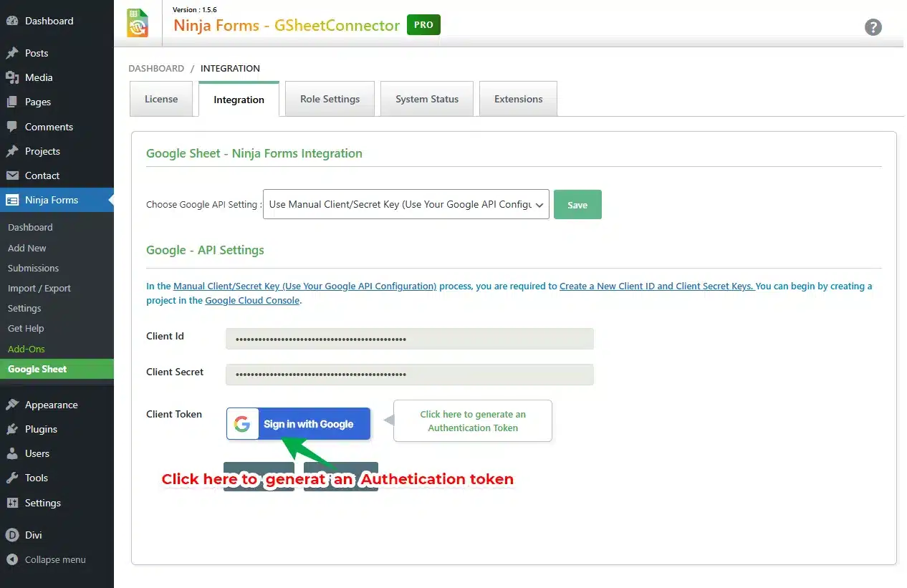Open Tools via the wrench icon
This screenshot has width=907, height=588.
click(x=12, y=478)
